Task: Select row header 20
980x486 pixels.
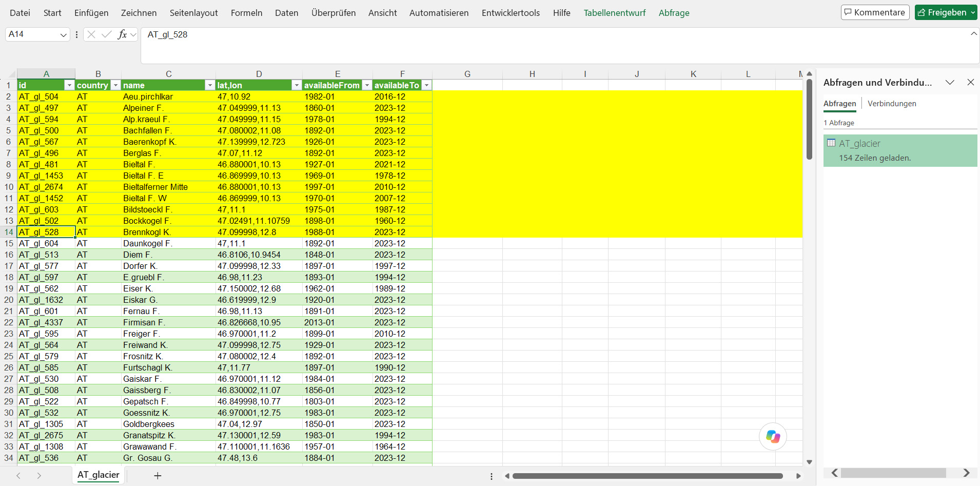Action: 8,300
